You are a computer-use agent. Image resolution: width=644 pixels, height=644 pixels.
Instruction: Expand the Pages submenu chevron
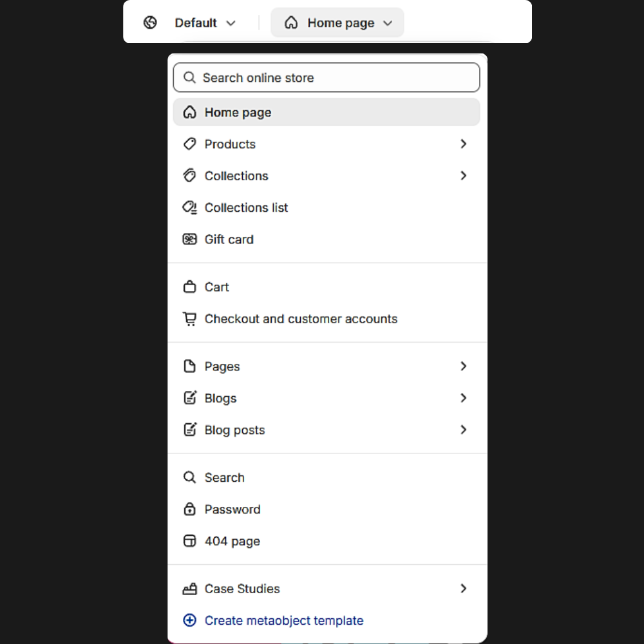[x=463, y=366]
